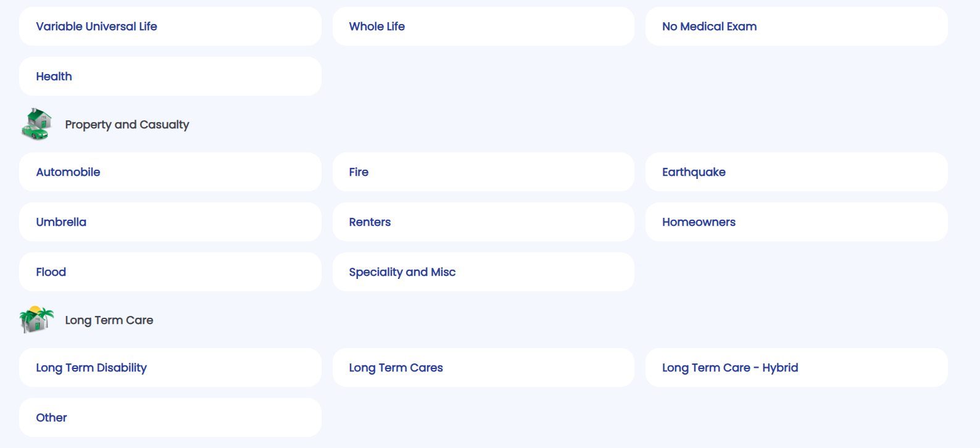The height and width of the screenshot is (448, 980).
Task: Click the Long Term Care palm house icon
Action: [36, 320]
